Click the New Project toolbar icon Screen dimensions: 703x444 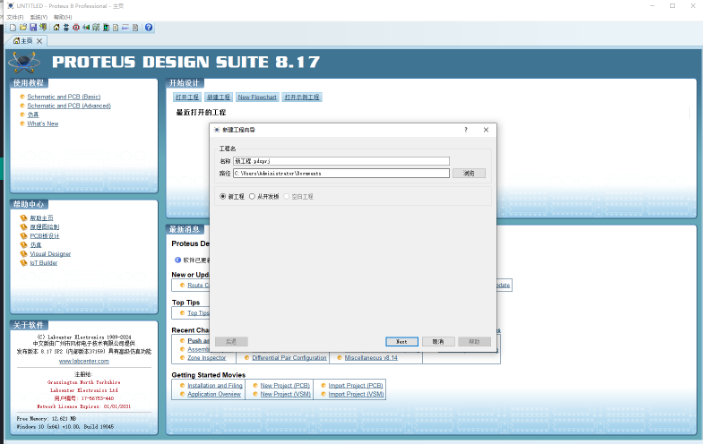click(x=11, y=27)
